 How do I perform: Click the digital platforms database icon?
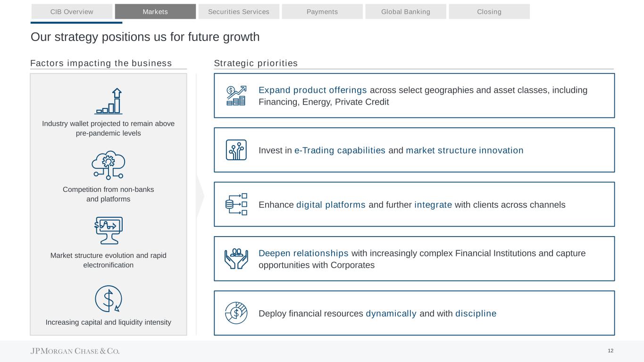click(236, 204)
